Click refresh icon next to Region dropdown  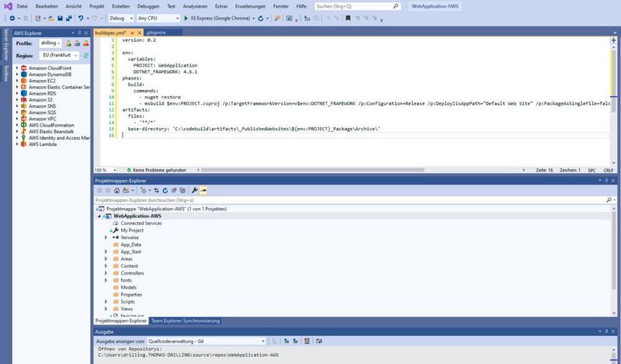coord(85,55)
